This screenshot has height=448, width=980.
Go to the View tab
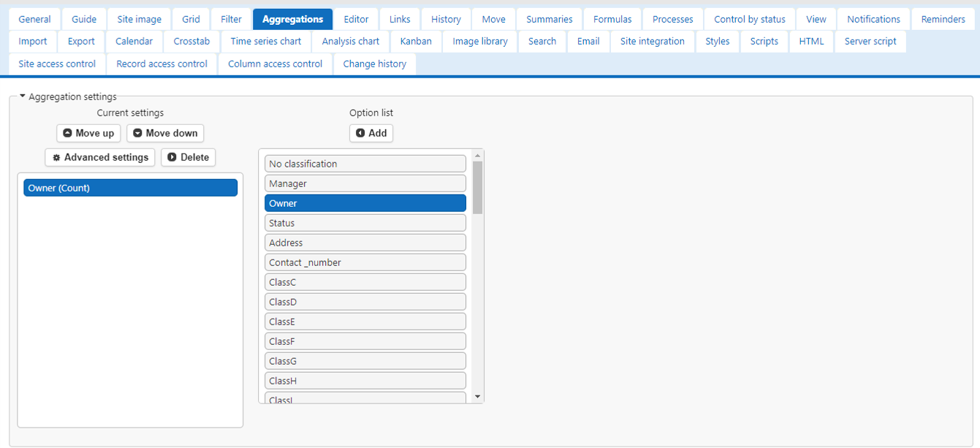[816, 19]
